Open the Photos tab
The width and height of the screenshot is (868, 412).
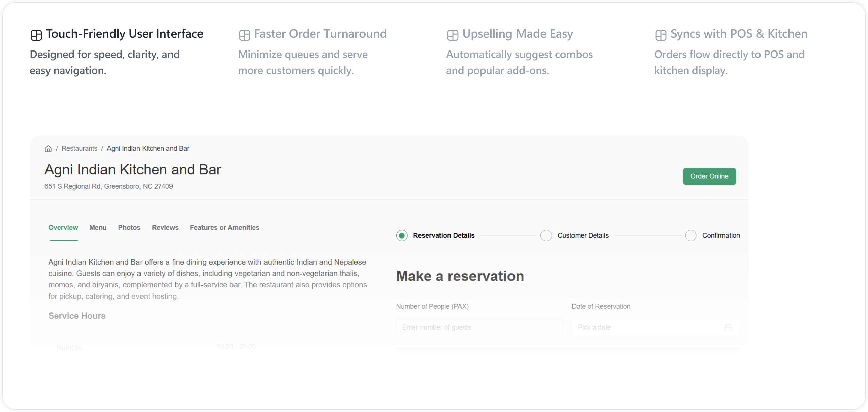129,228
